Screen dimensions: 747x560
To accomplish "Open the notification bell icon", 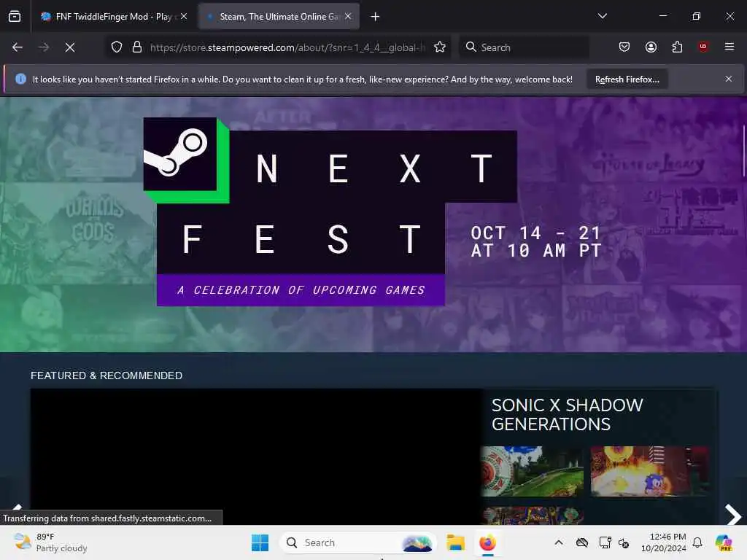I will click(x=697, y=542).
